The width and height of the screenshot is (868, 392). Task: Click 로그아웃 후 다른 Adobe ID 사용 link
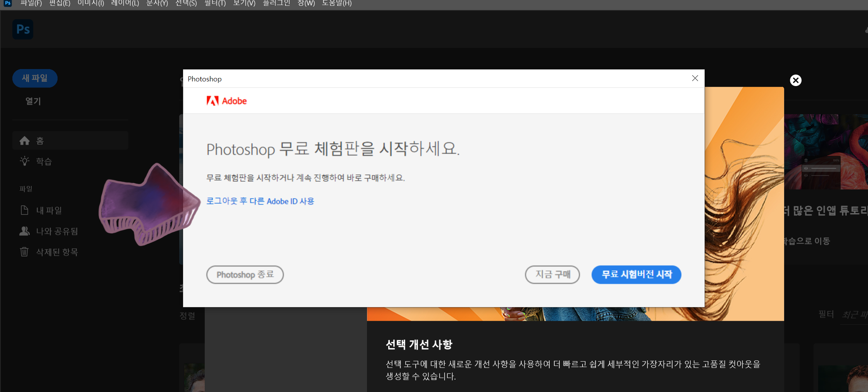260,201
